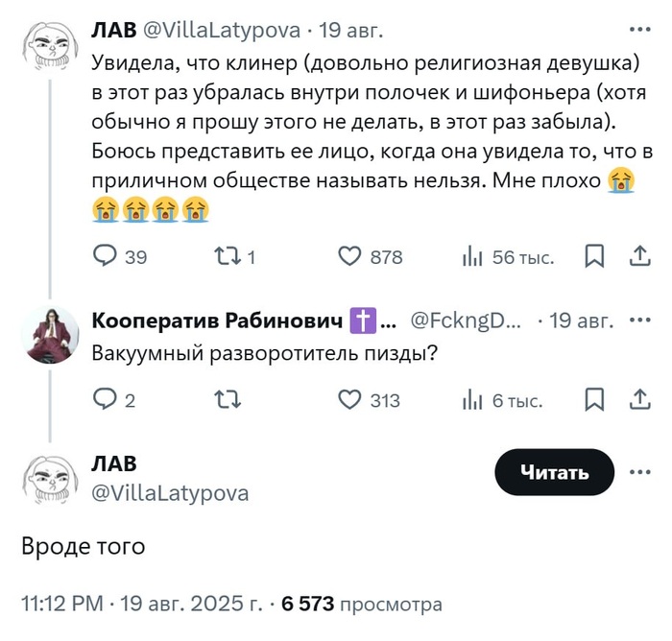Reply to Кооператив Рабинович tweet
672x641 pixels.
tap(114, 400)
